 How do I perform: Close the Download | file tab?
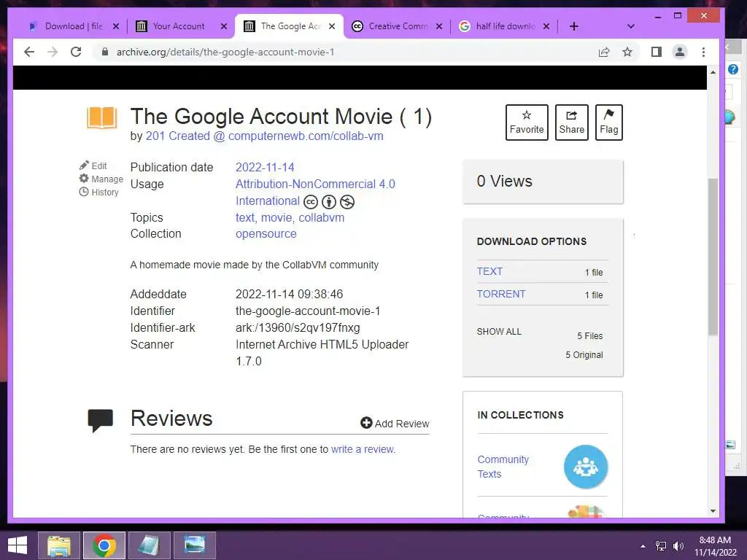pyautogui.click(x=116, y=26)
